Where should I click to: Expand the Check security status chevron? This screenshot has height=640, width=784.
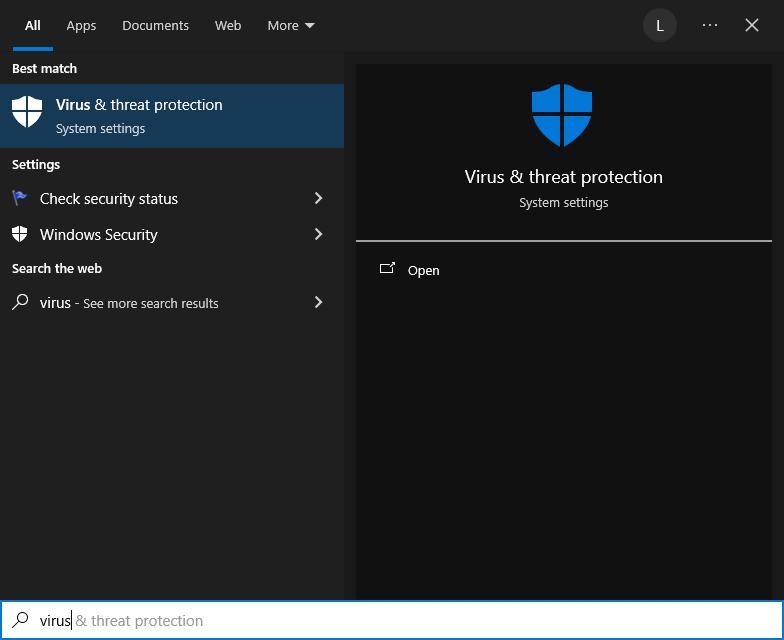(318, 198)
